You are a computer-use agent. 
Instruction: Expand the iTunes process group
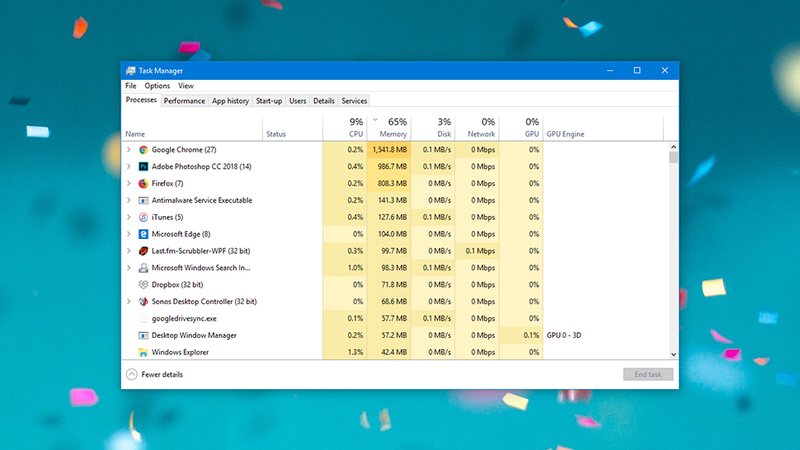129,217
